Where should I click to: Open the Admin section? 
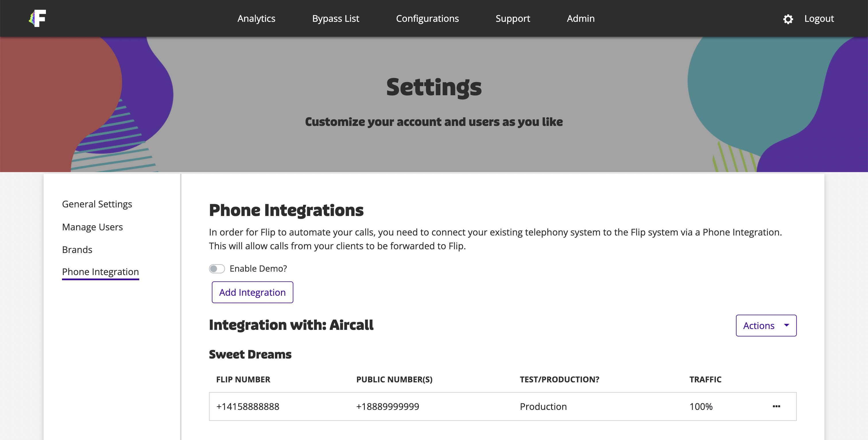coord(580,19)
